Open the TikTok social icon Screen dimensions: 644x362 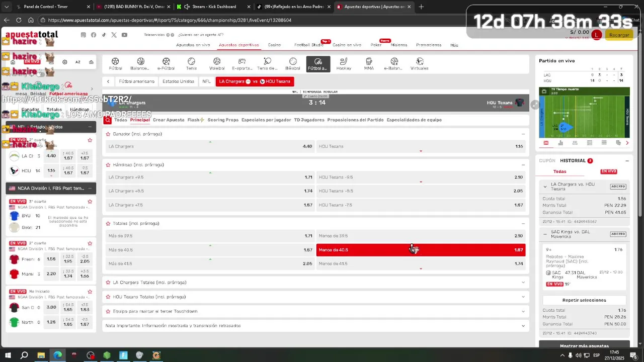pyautogui.click(x=104, y=35)
